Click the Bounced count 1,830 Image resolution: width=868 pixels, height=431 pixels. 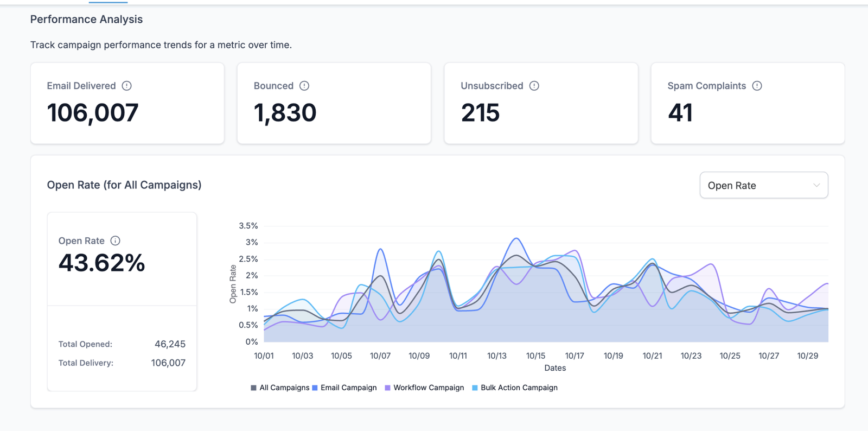tap(285, 113)
